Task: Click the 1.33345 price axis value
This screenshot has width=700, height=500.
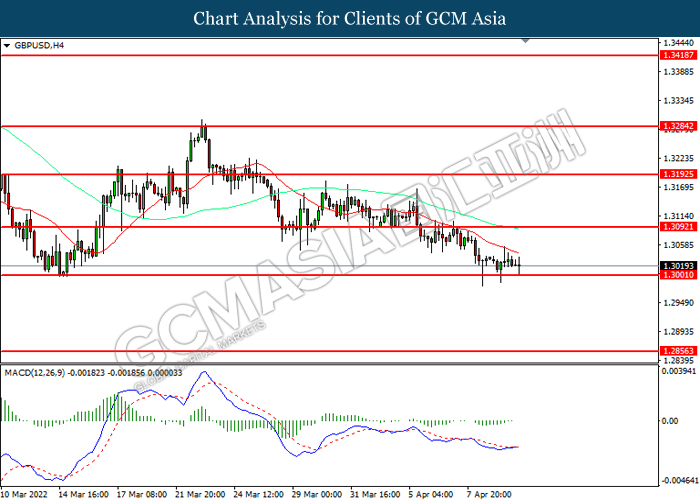Action: 679,100
